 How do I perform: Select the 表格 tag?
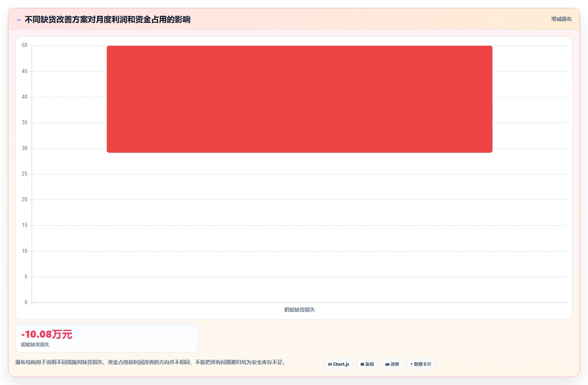tap(367, 364)
